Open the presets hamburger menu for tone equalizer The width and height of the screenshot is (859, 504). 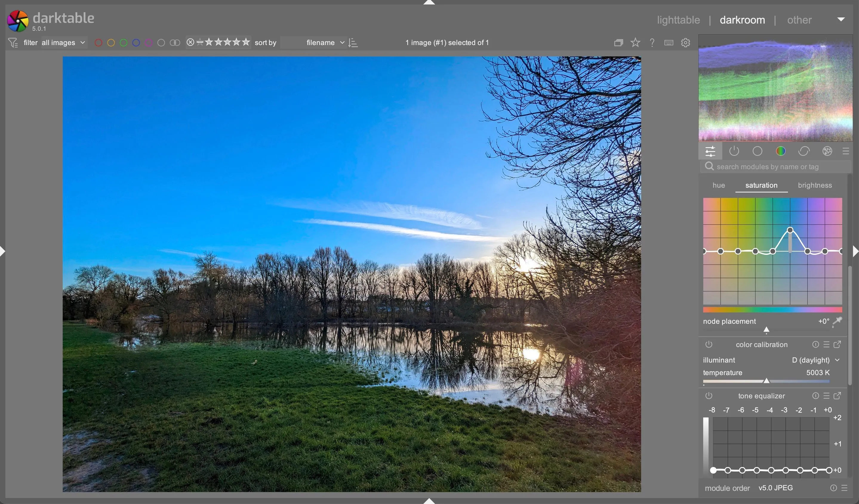826,396
